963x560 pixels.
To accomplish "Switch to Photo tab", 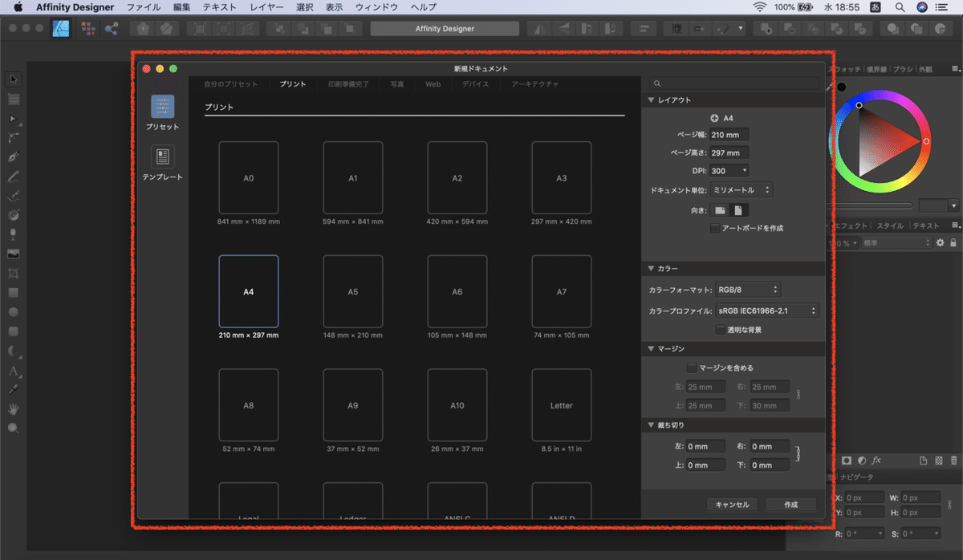I will 397,84.
